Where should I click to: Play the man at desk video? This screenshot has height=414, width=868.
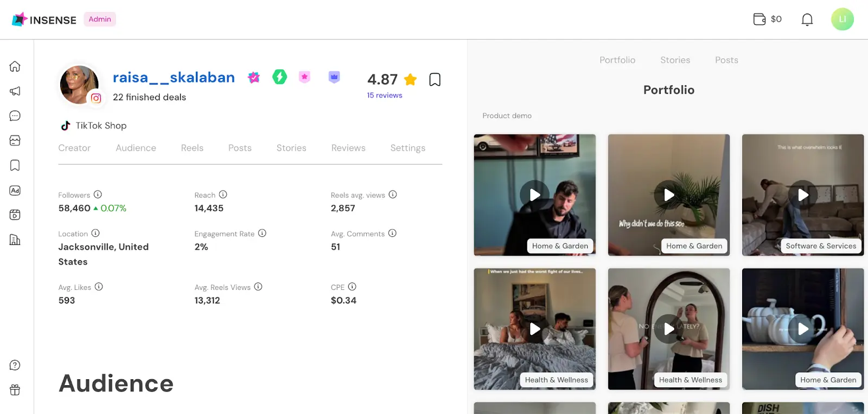[535, 195]
